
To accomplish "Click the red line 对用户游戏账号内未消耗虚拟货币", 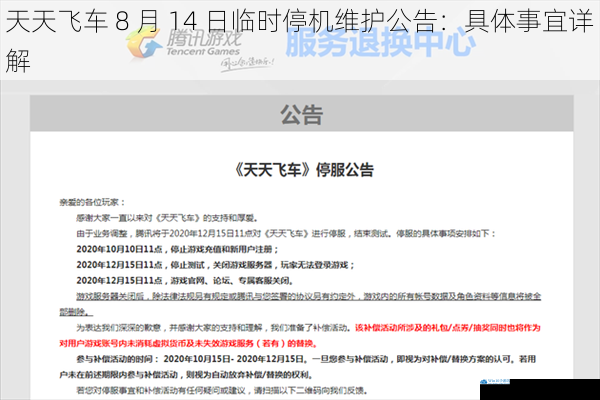I will click(x=188, y=343).
